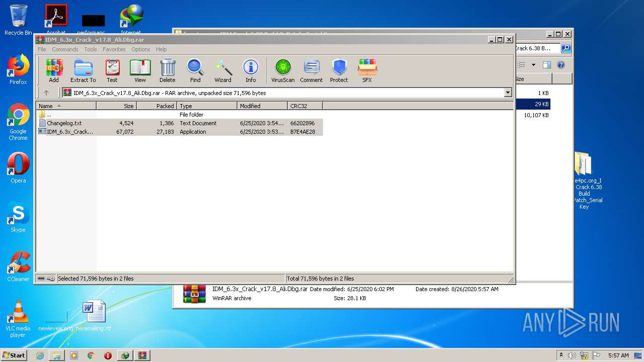Image resolution: width=644 pixels, height=362 pixels.
Task: Open Firefox from the desktop
Action: (18, 70)
